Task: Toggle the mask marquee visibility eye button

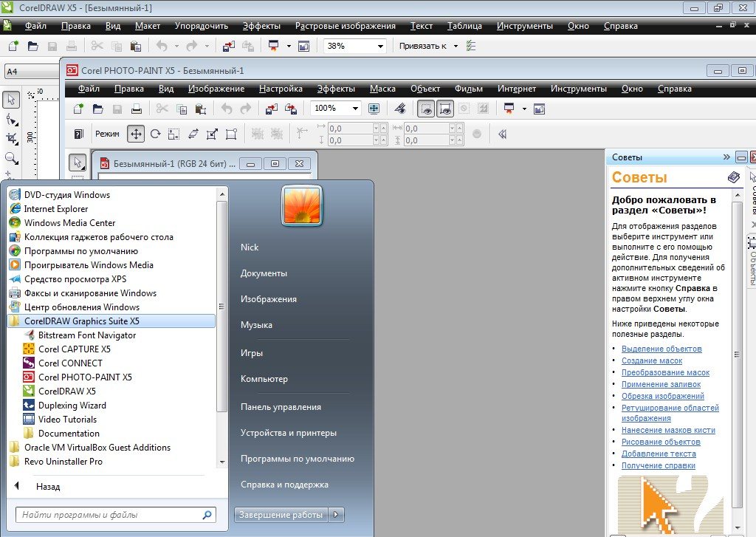Action: click(426, 109)
